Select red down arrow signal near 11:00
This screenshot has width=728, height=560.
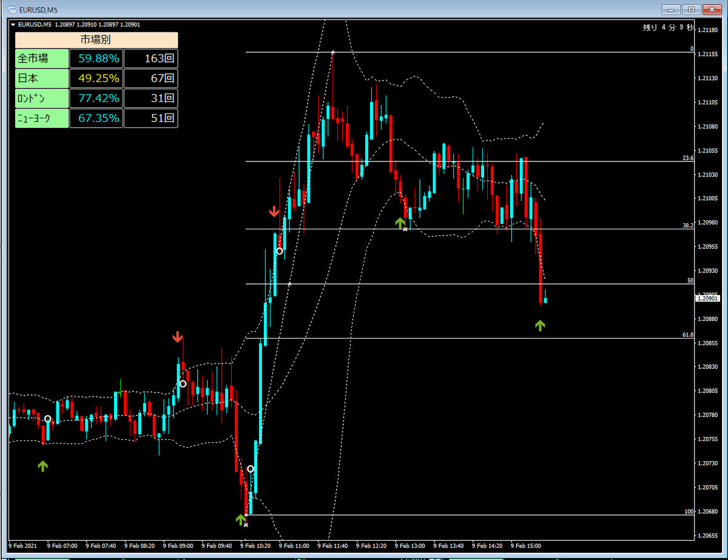pyautogui.click(x=274, y=211)
